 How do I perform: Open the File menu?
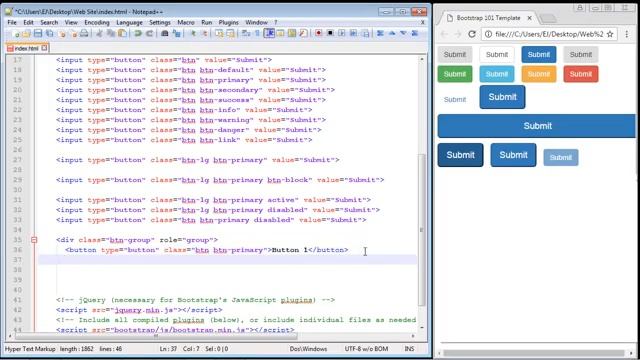click(x=12, y=22)
